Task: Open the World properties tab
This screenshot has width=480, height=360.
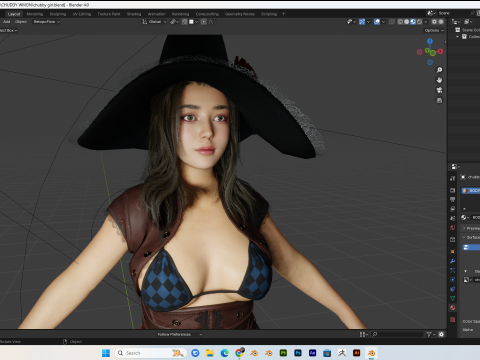Action: click(452, 228)
